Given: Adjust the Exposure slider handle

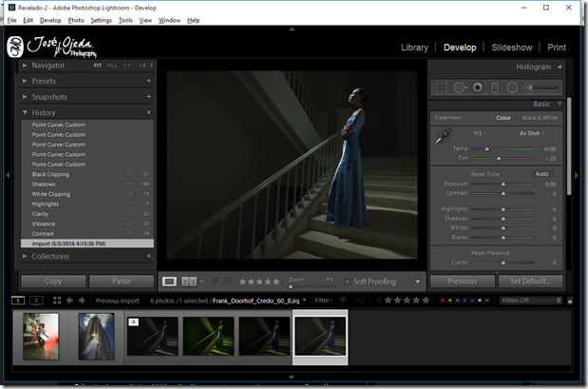Looking at the screenshot, I should (x=503, y=184).
